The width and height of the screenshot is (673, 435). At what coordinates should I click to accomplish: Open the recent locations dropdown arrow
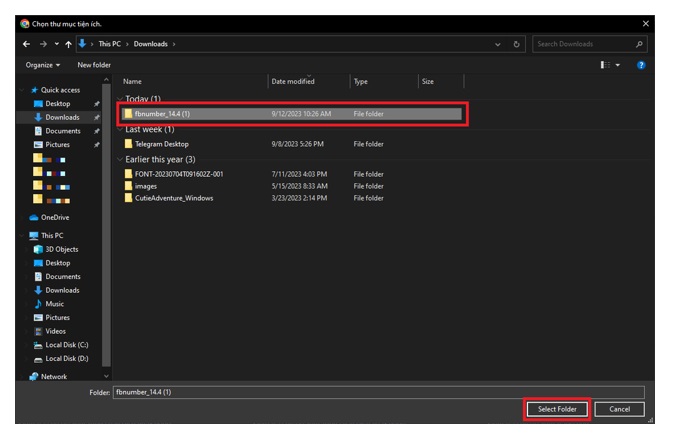click(x=56, y=44)
